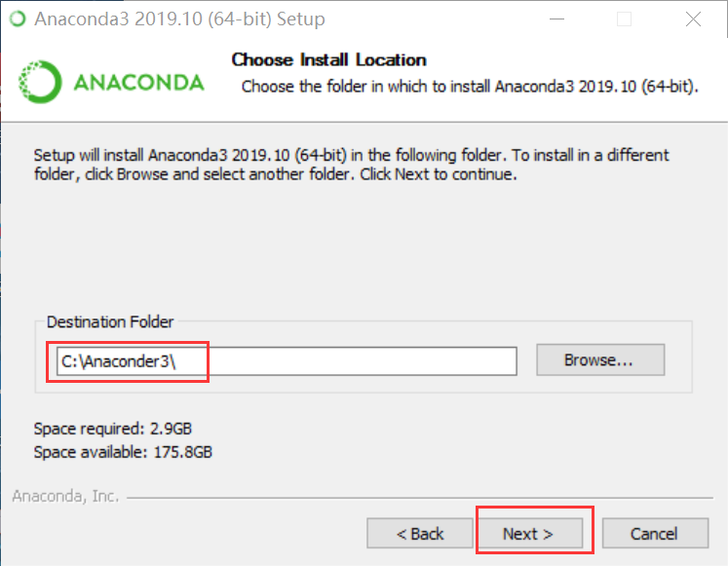Click the 'Choose the folder in which' subtitle
728x566 pixels.
pyautogui.click(x=470, y=87)
